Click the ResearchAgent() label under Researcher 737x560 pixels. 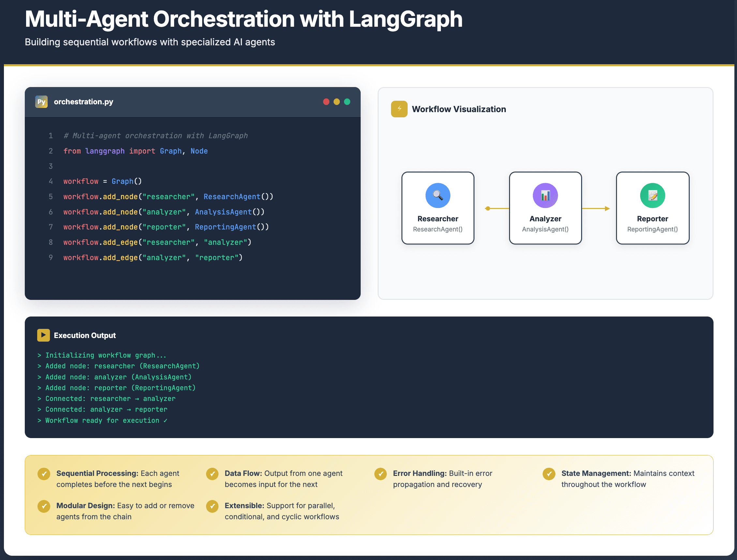pyautogui.click(x=438, y=229)
